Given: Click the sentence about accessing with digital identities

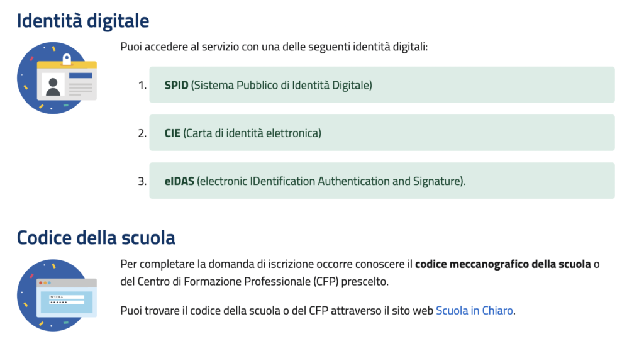Looking at the screenshot, I should click(x=274, y=47).
